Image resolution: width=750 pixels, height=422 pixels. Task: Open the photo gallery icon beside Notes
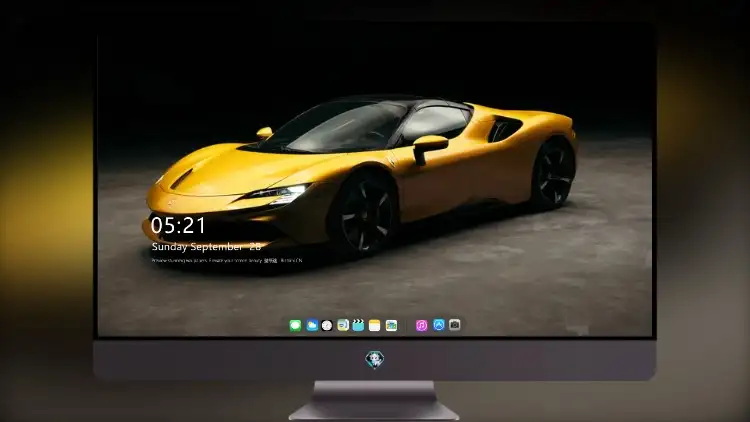coord(391,325)
